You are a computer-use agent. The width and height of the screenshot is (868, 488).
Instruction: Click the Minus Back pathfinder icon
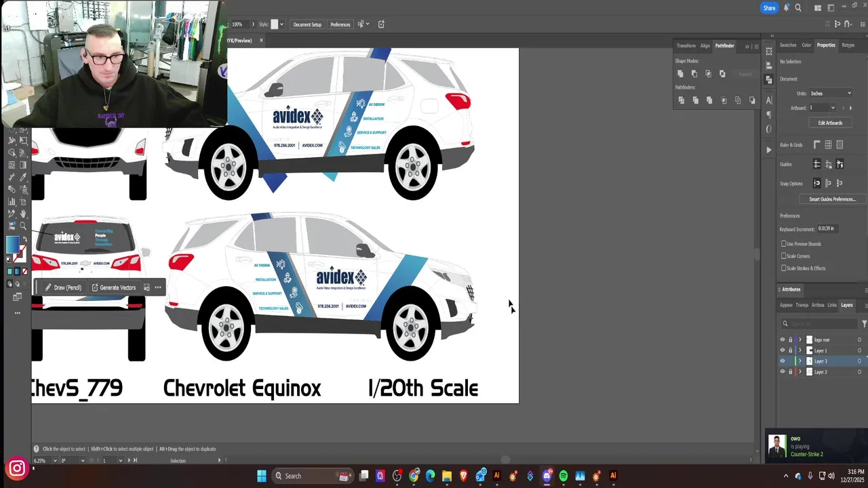pyautogui.click(x=752, y=100)
